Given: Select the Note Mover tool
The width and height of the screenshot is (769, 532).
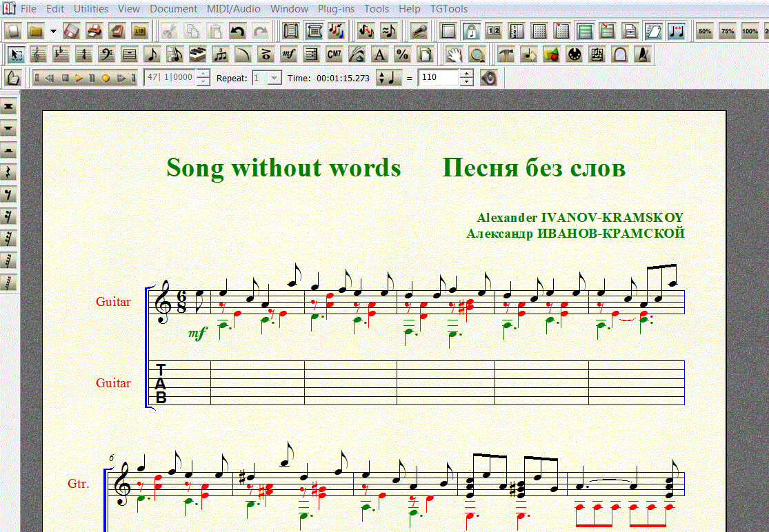Looking at the screenshot, I should click(x=529, y=54).
